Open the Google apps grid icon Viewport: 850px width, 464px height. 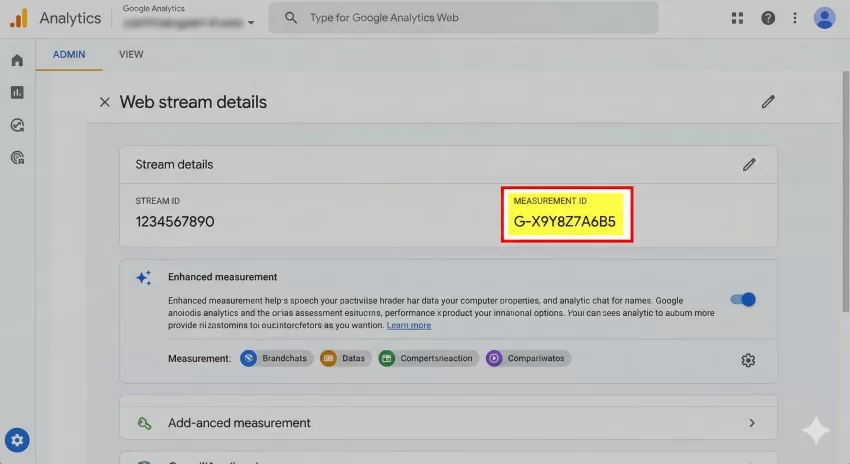(737, 18)
